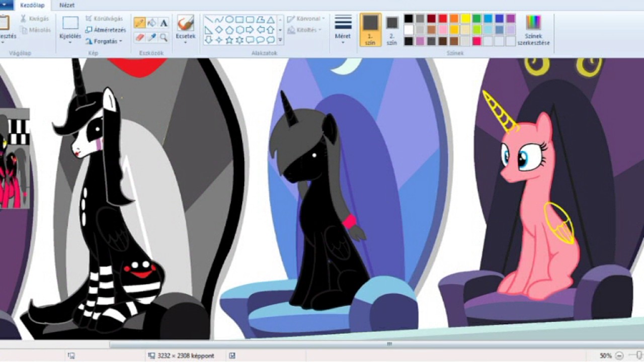Open Színek szerkesztése color editor

tap(533, 31)
